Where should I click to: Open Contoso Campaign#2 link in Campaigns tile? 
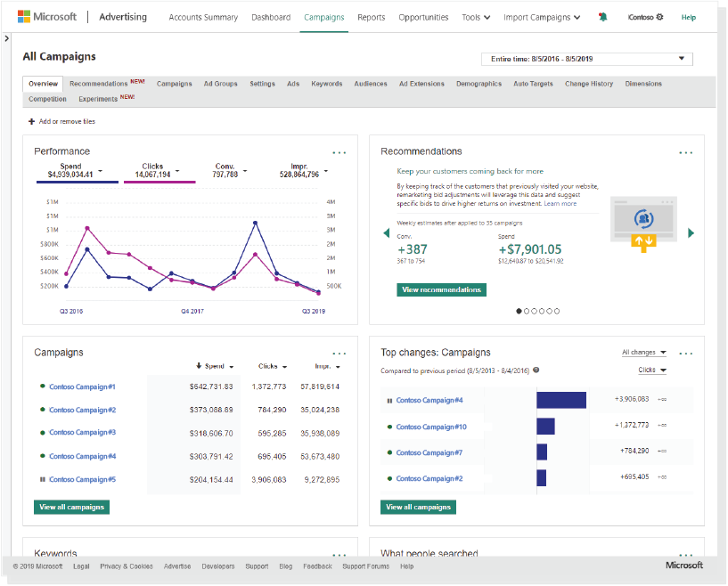click(83, 411)
